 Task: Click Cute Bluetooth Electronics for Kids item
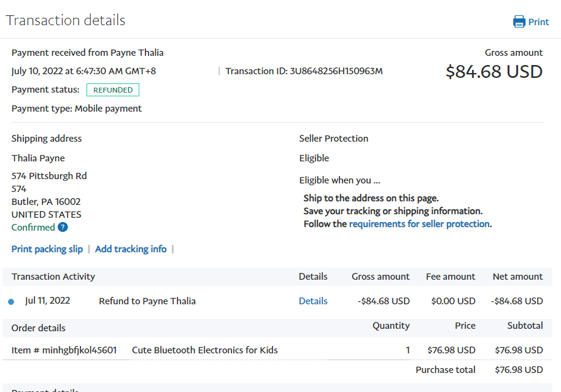205,350
